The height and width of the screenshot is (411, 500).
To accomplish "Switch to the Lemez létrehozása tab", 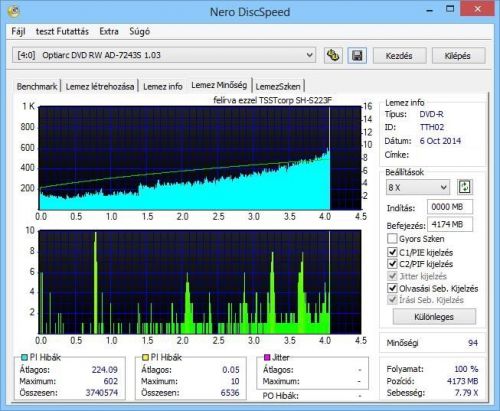I will click(100, 87).
